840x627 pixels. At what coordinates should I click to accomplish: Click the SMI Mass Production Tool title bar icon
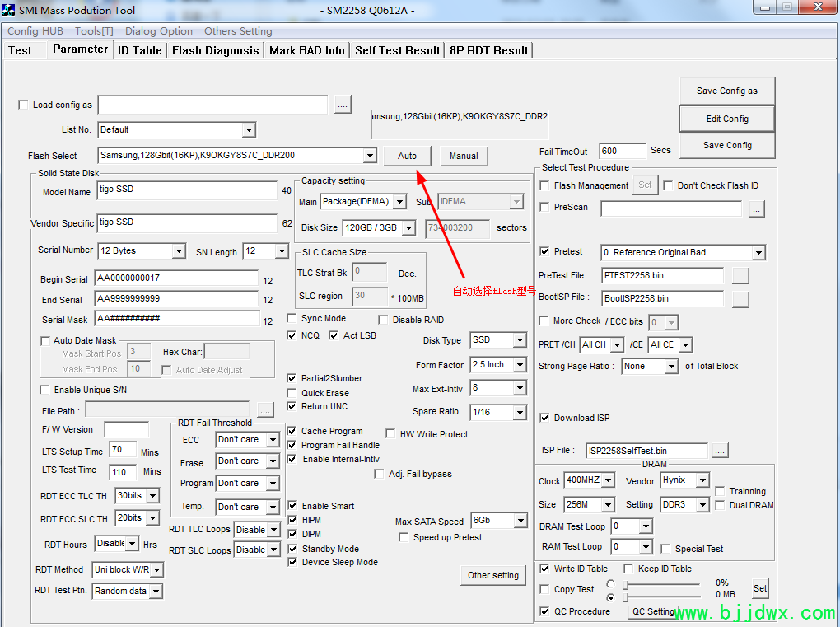pyautogui.click(x=8, y=10)
